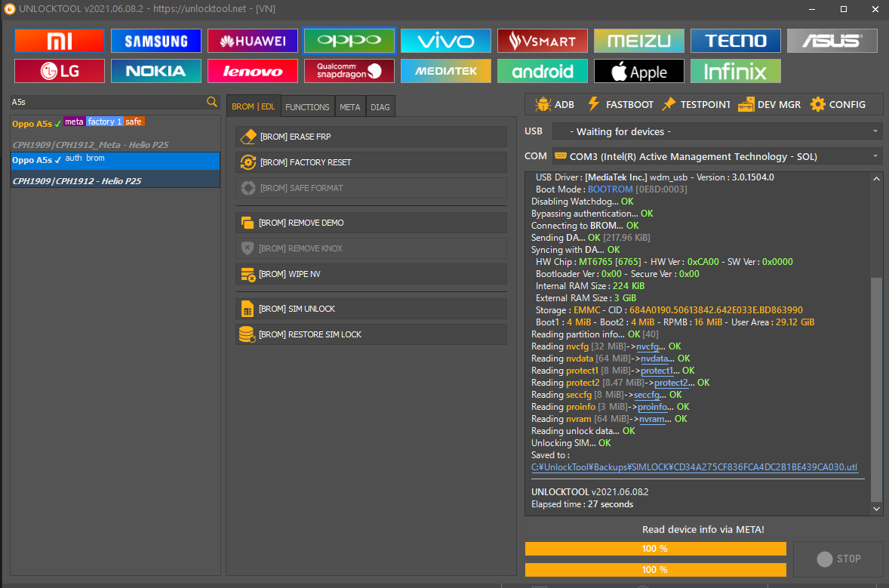Click the 'Elapsed time : 27 seconds' log line

click(583, 504)
